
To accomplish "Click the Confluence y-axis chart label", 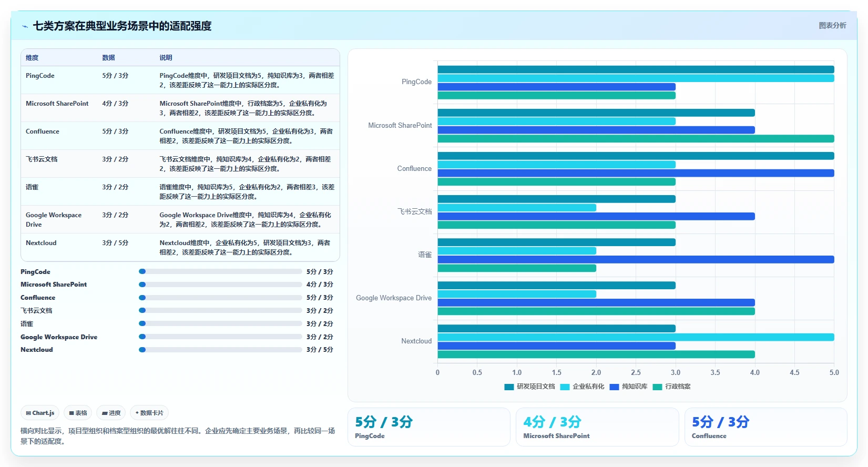I will 414,169.
